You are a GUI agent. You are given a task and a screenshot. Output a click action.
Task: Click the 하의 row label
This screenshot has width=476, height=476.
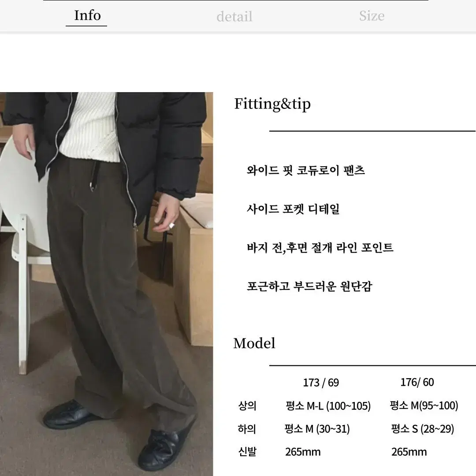coord(247,429)
